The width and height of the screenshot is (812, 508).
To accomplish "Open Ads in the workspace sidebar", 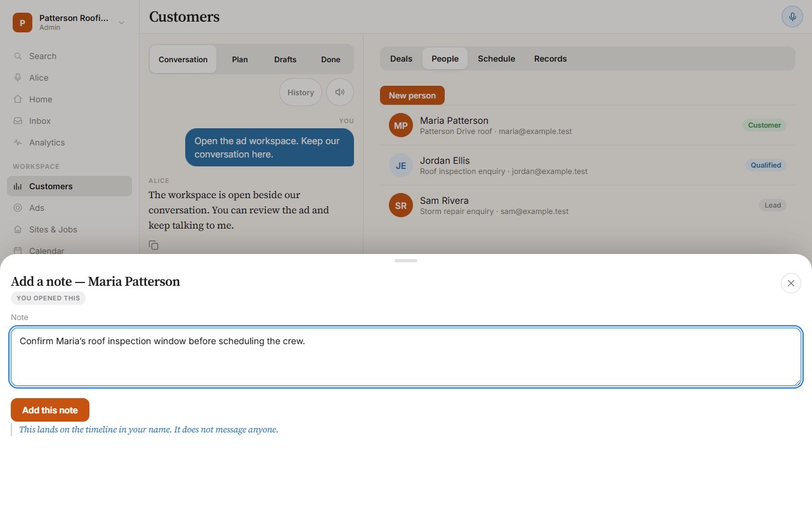I will [69, 208].
